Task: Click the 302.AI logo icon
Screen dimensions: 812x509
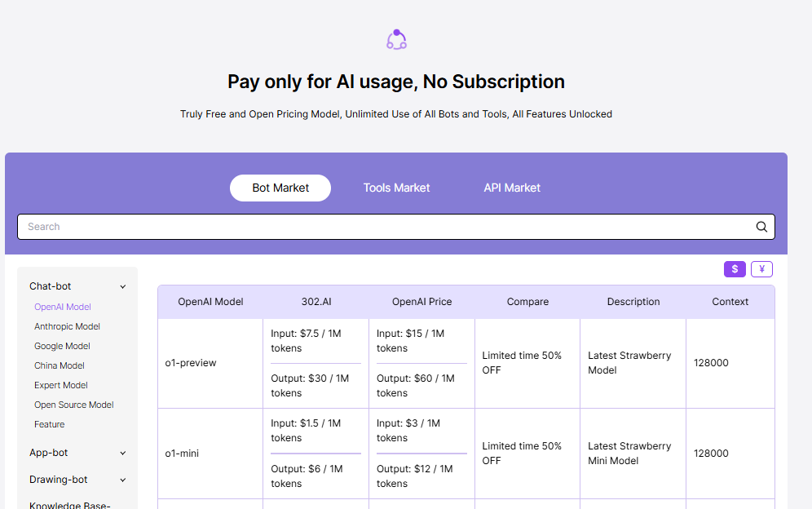Action: coord(396,39)
